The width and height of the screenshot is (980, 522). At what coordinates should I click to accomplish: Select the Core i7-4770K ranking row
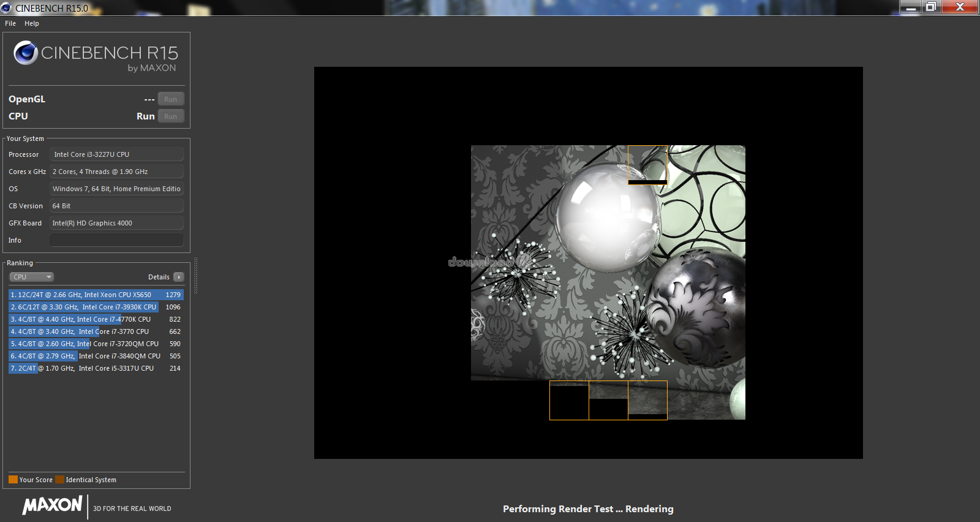96,319
